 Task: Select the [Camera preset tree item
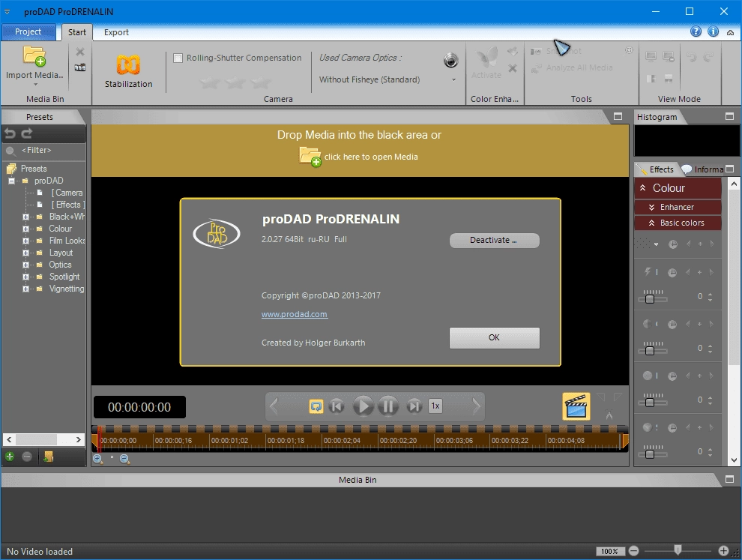[x=67, y=193]
